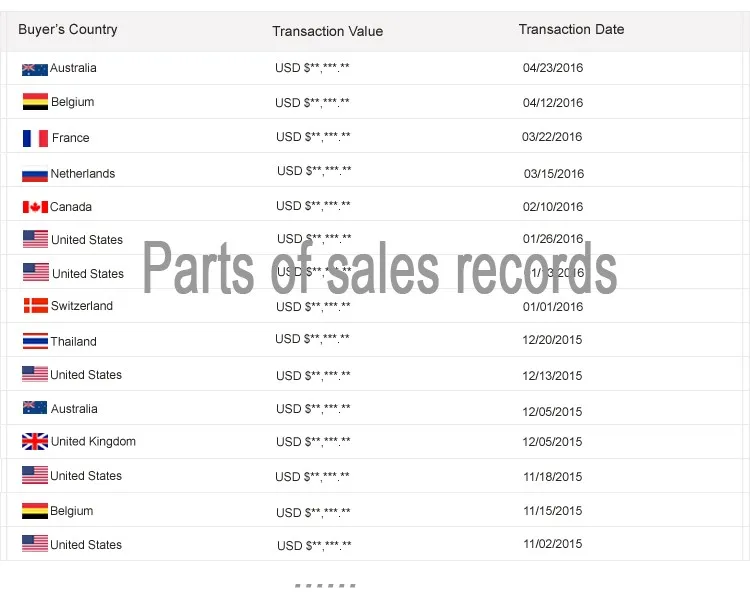Select the date 11/02/2015 in last row

[x=553, y=544]
